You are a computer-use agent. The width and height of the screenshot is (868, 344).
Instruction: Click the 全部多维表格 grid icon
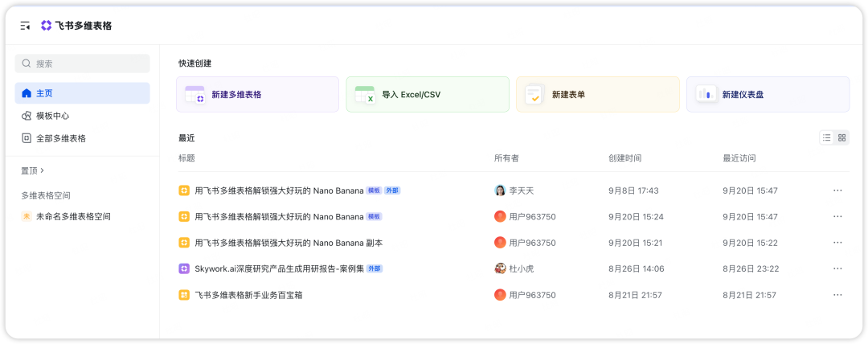pyautogui.click(x=26, y=138)
